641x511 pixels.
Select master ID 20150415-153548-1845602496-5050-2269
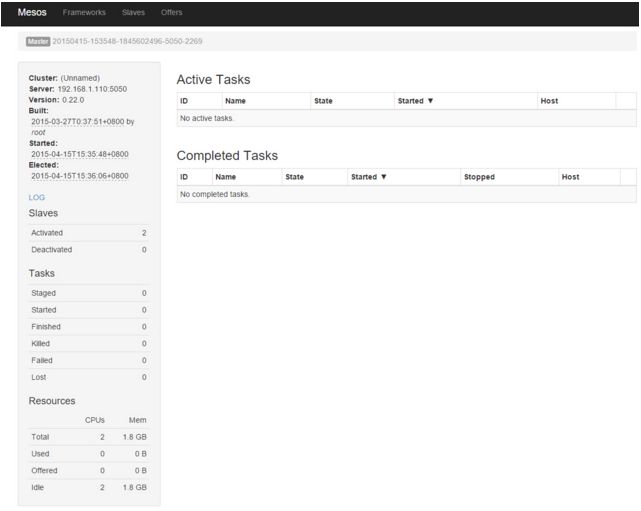pos(127,41)
